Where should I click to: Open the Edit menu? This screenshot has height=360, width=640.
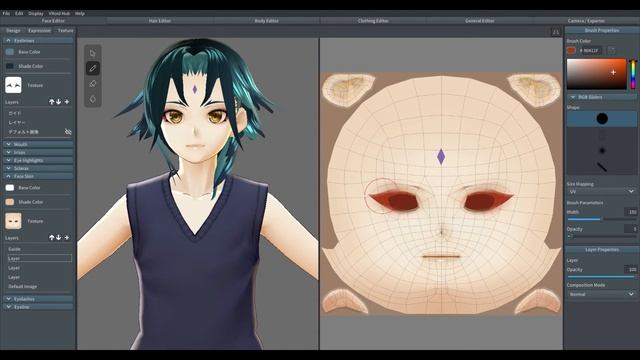click(19, 13)
